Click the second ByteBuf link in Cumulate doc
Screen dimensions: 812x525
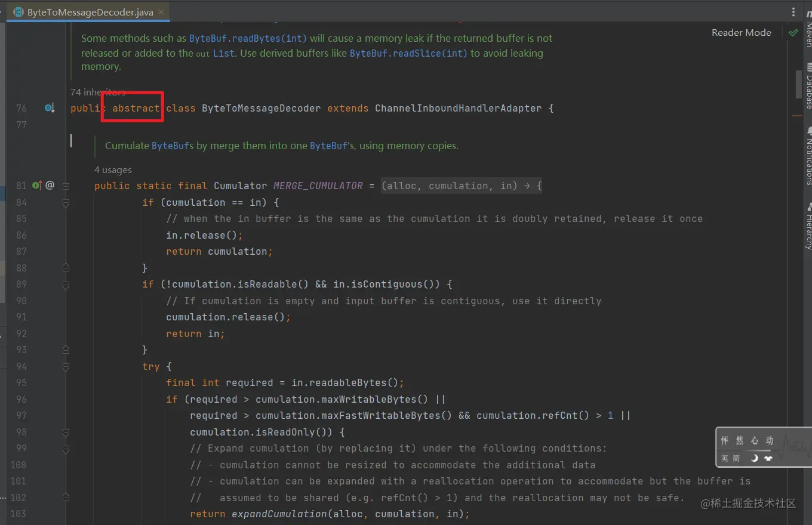(x=328, y=146)
